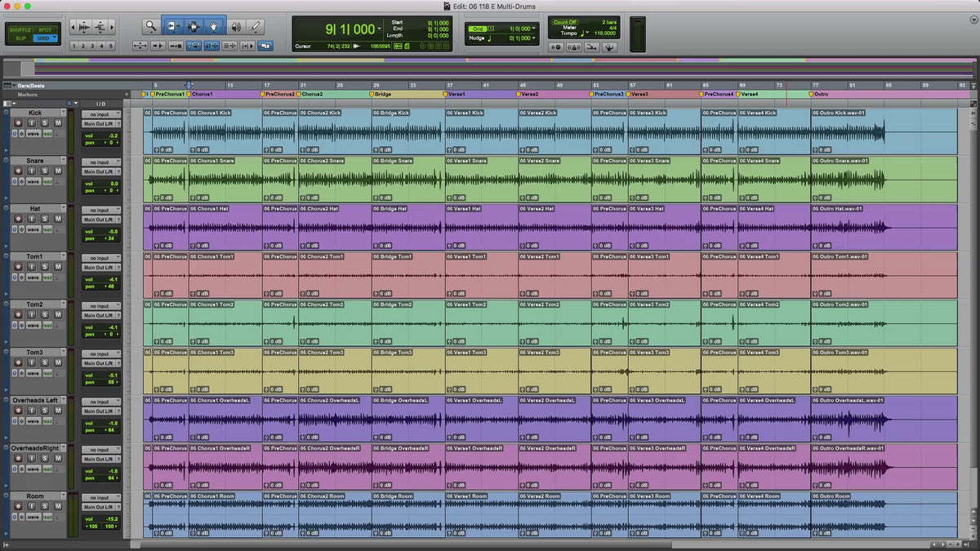
Task: Toggle input monitoring on Tom1 track
Action: click(x=31, y=267)
